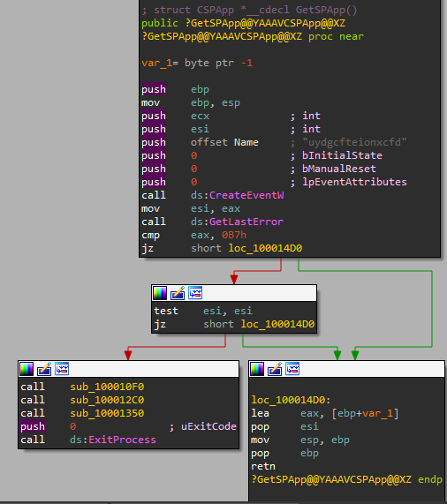Image resolution: width=447 pixels, height=504 pixels.
Task: Click public ?GetSPApp@@YAAAVCSPApp@@XZ line
Action: [243, 23]
